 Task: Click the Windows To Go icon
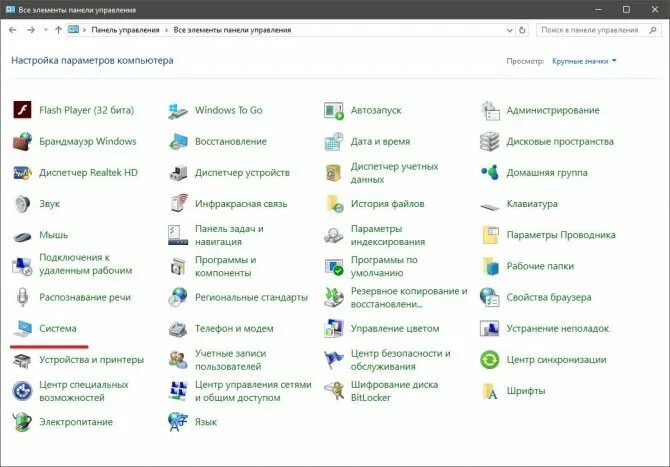click(178, 110)
